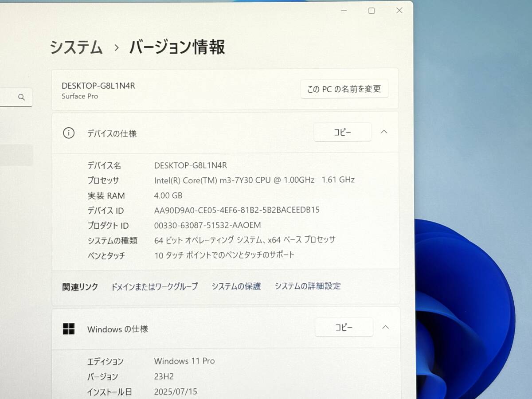532x399 pixels.
Task: Select edition value Windows 11 Pro
Action: (x=184, y=361)
